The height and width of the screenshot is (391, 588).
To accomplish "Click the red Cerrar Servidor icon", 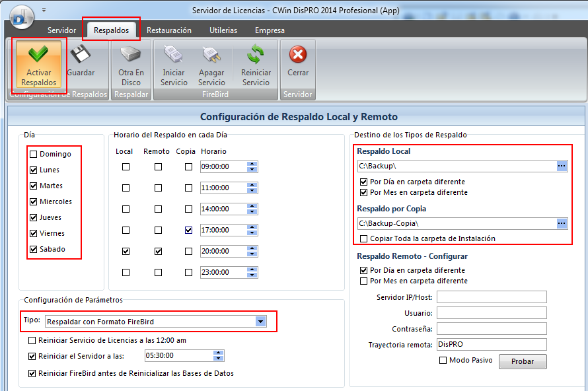I will click(298, 55).
